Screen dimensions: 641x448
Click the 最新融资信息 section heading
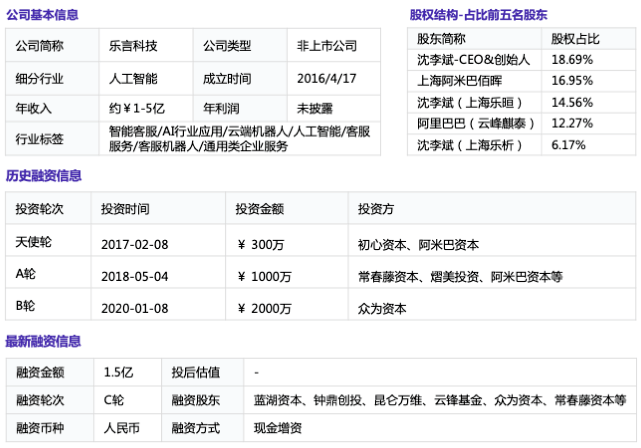[42, 341]
